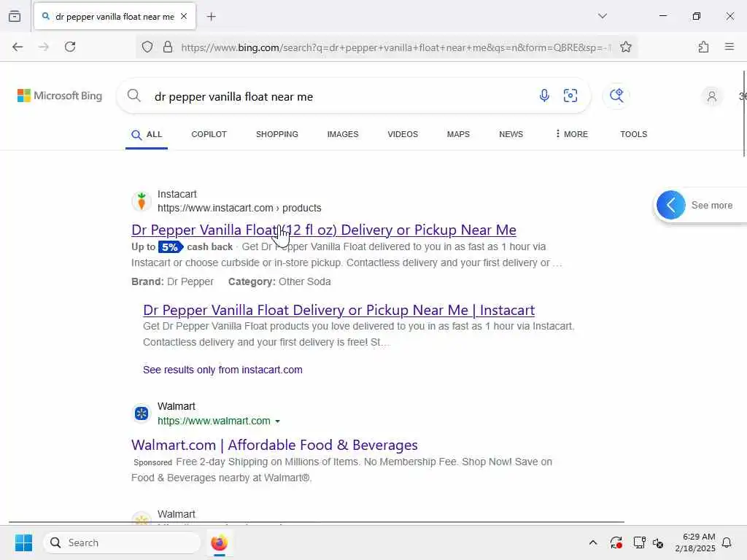This screenshot has width=747, height=560.
Task: Open a new browser tab
Action: [211, 17]
